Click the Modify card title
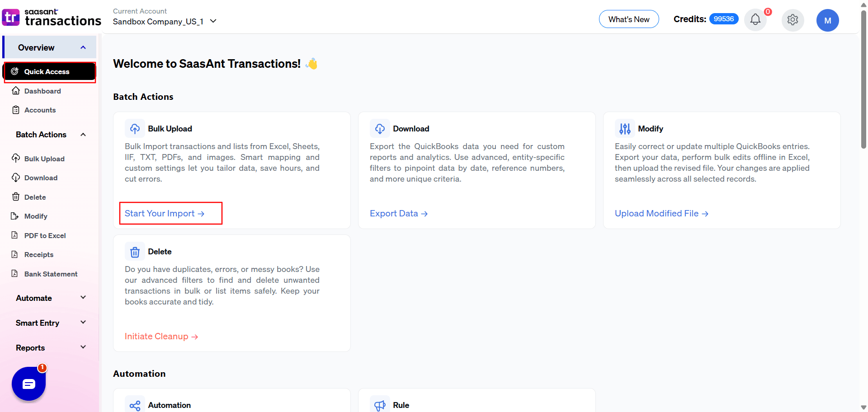This screenshot has height=412, width=868. [651, 129]
